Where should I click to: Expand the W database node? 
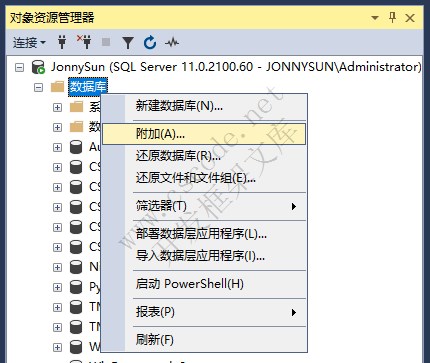click(57, 348)
